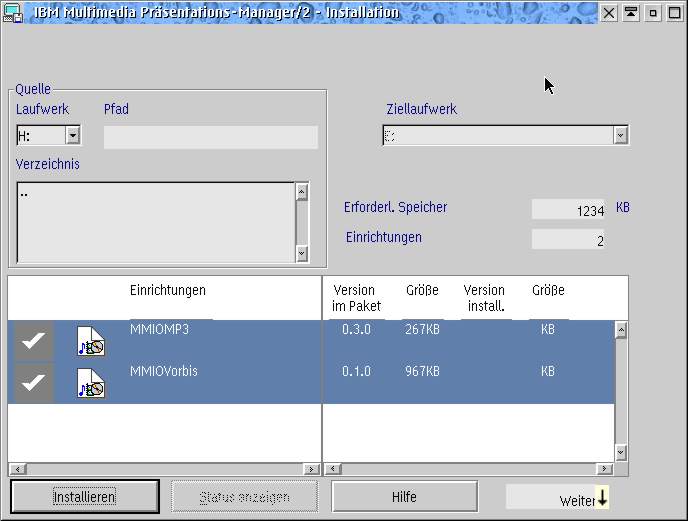The image size is (688, 521).
Task: Select the '..' entry in Verzeichnis list
Action: click(x=24, y=193)
